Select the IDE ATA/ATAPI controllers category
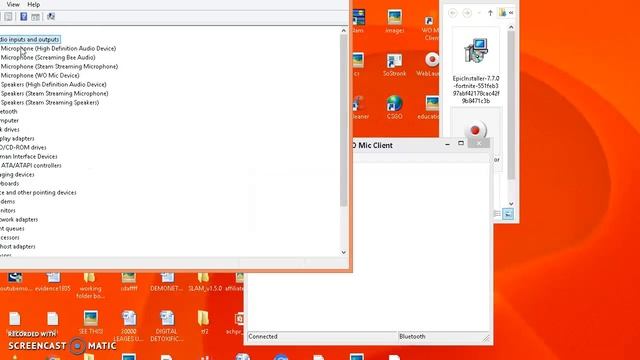The height and width of the screenshot is (360, 640). coord(31,165)
